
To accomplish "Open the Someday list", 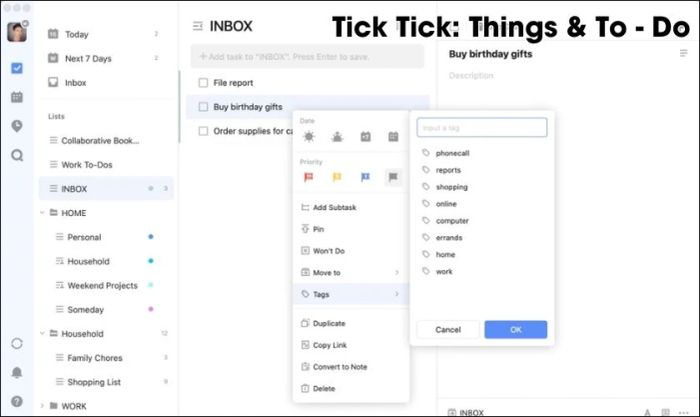I will (x=106, y=309).
